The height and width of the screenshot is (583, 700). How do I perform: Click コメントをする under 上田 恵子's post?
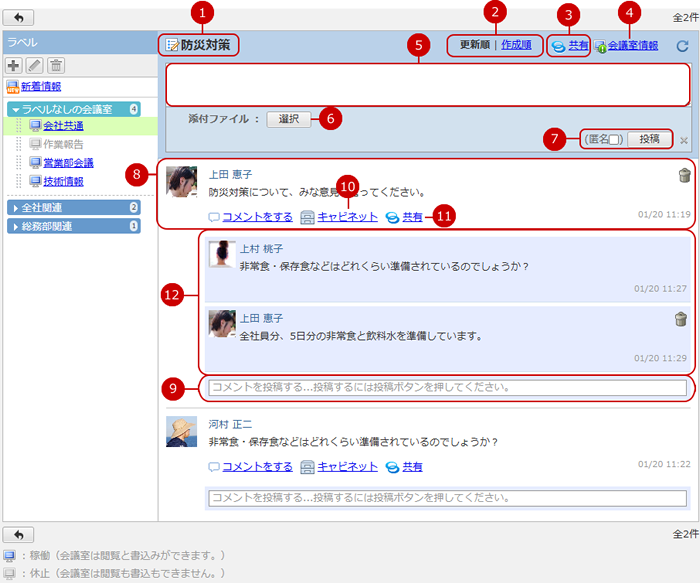click(258, 217)
